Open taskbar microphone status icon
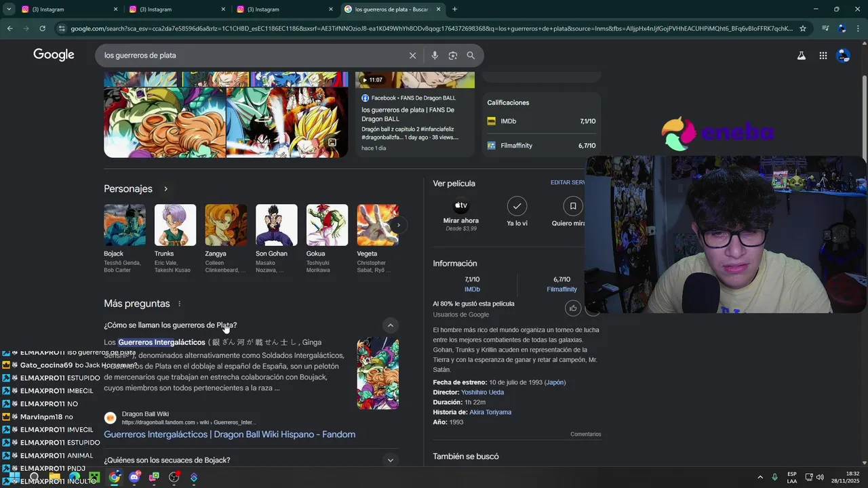The height and width of the screenshot is (488, 868). coord(774,477)
